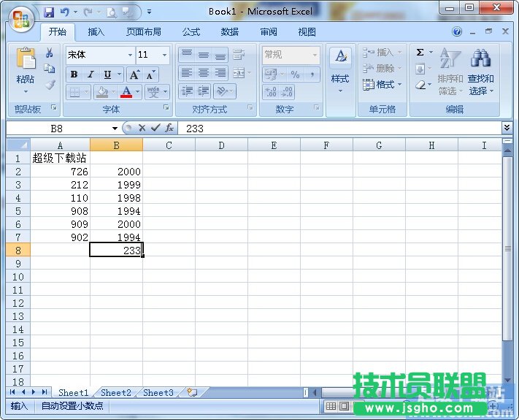Click the AutoSum sigma icon
This screenshot has width=519, height=420.
pos(420,53)
